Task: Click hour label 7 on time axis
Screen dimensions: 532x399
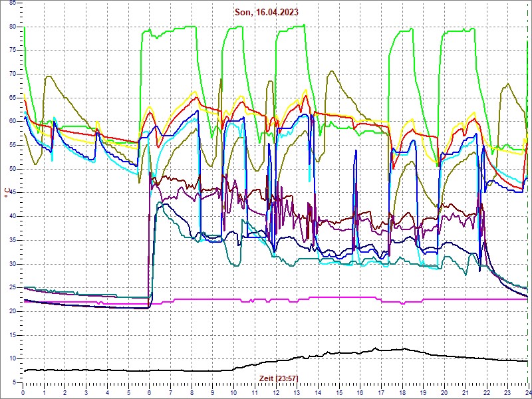Action: pos(170,392)
